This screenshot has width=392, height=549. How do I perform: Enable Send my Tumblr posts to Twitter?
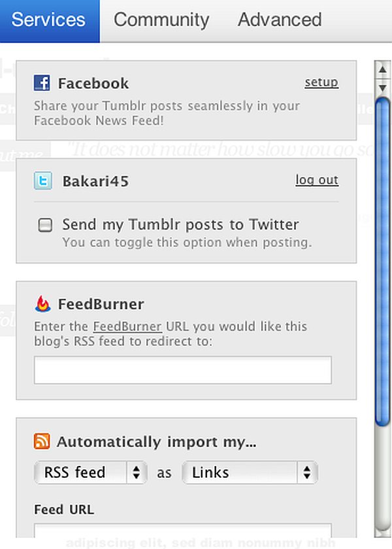[45, 226]
